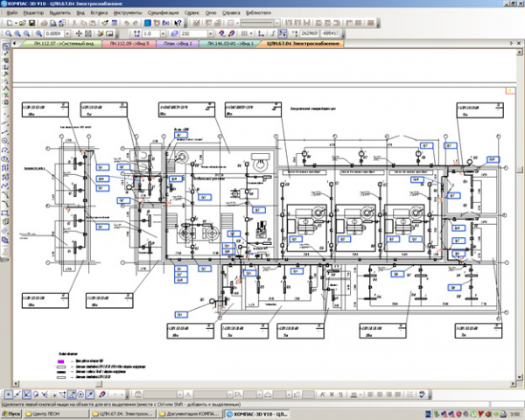Open the view scale 1.0 dropdown

point(163,33)
